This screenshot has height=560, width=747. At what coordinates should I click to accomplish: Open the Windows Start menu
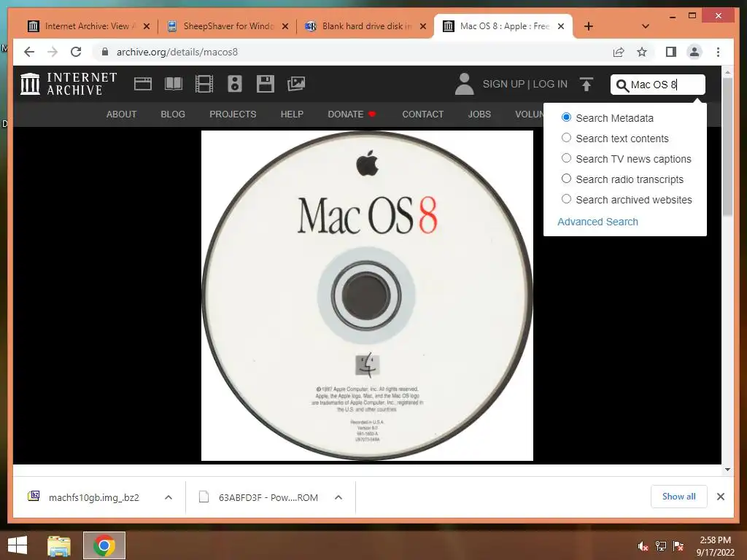[18, 545]
